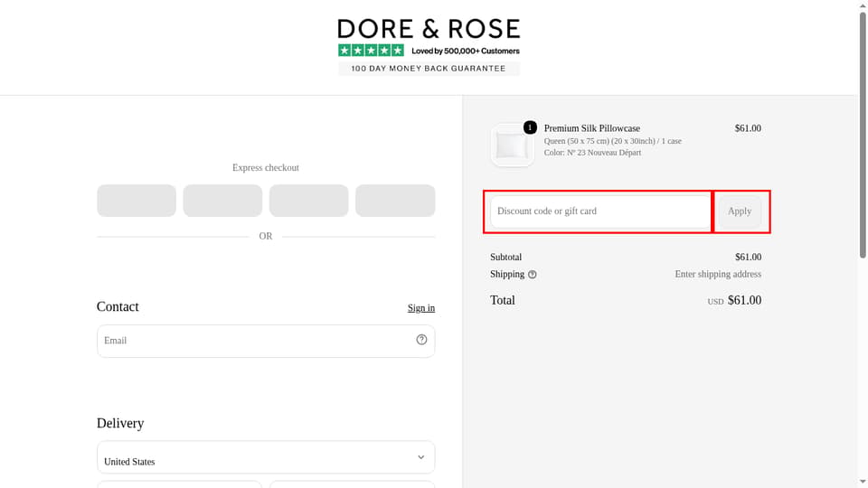Image resolution: width=868 pixels, height=488 pixels.
Task: Click the shipping info question-mark icon
Action: 532,275
